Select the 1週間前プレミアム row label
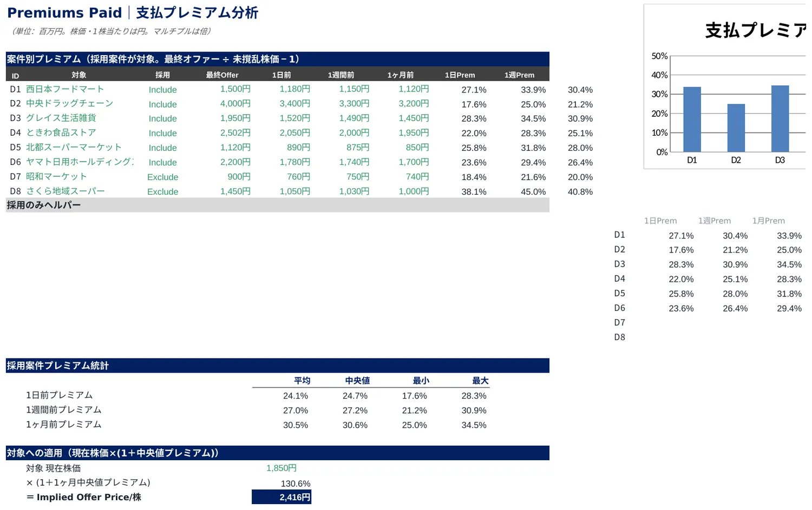The height and width of the screenshot is (510, 812). [64, 410]
